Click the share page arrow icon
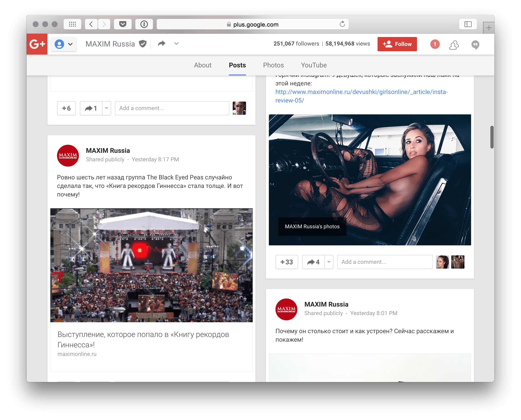The width and height of the screenshot is (521, 420). click(161, 44)
